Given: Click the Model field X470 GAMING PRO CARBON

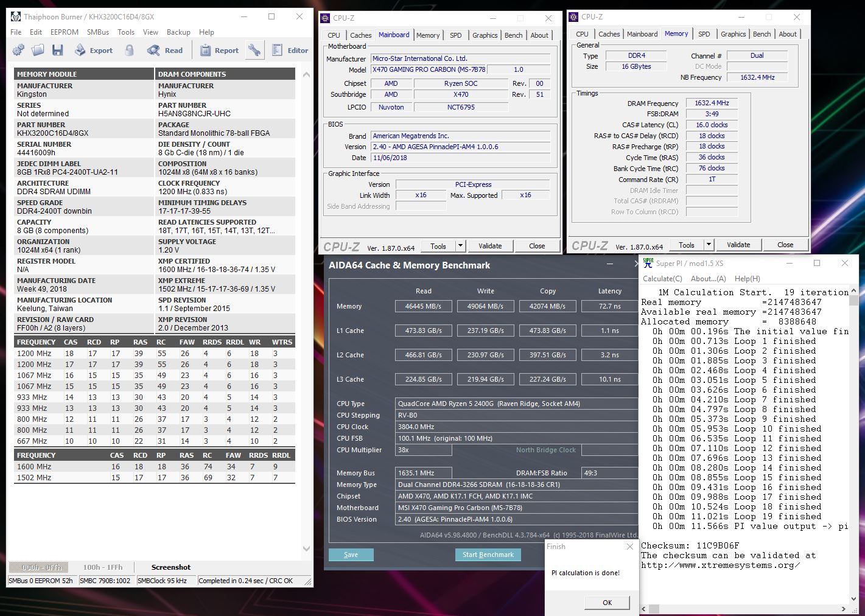Looking at the screenshot, I should click(430, 69).
